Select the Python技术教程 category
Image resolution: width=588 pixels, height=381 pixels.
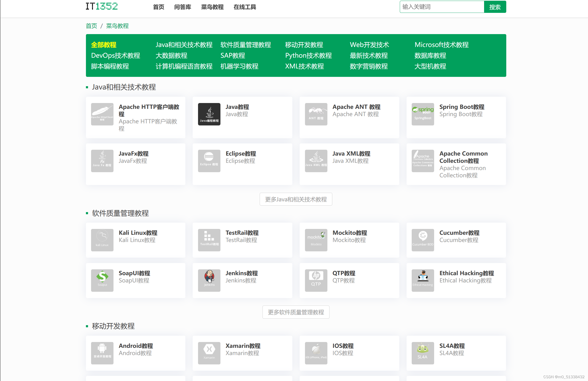tap(308, 56)
